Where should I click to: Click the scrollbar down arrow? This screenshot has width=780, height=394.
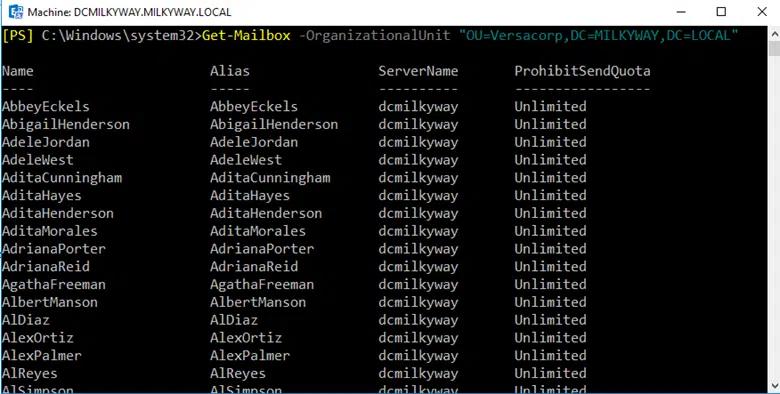click(775, 386)
